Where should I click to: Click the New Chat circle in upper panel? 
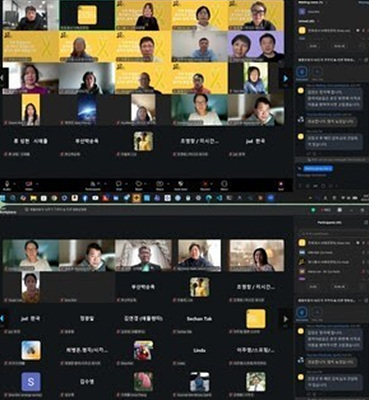point(317,72)
